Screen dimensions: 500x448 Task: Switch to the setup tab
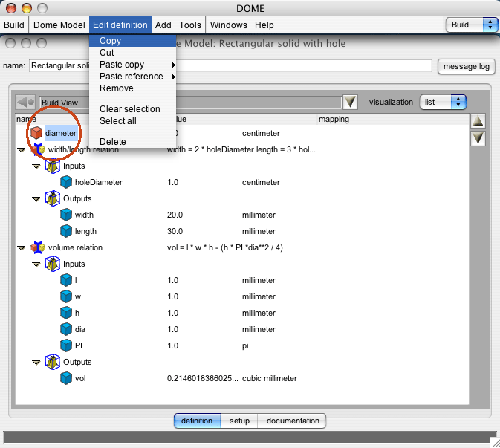point(239,421)
